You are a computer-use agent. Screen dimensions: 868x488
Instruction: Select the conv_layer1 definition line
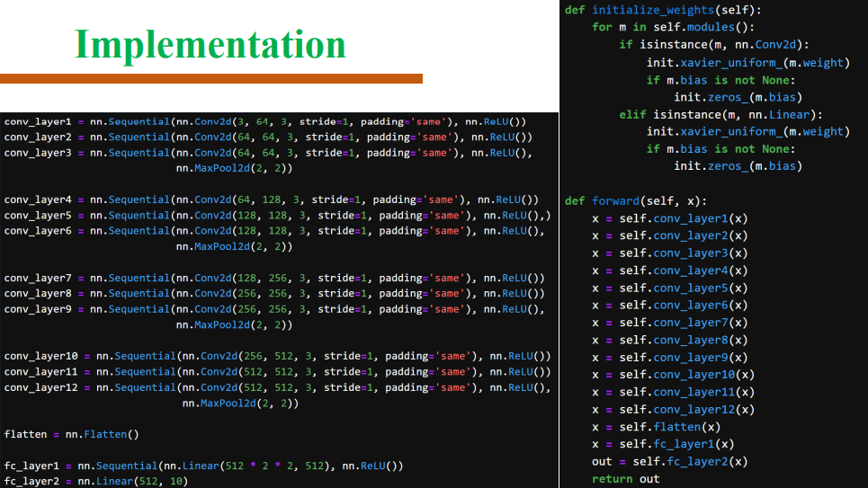click(x=265, y=121)
